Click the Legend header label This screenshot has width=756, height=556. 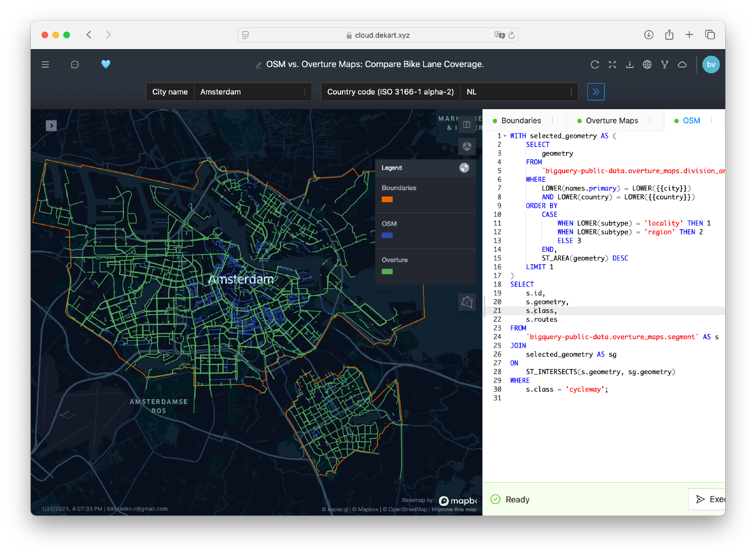coord(392,168)
